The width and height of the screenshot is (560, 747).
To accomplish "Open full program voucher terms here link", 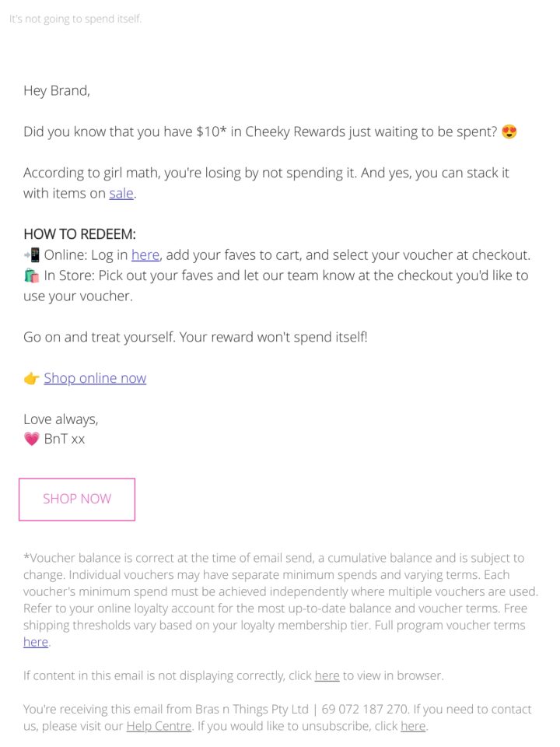I will click(x=36, y=642).
